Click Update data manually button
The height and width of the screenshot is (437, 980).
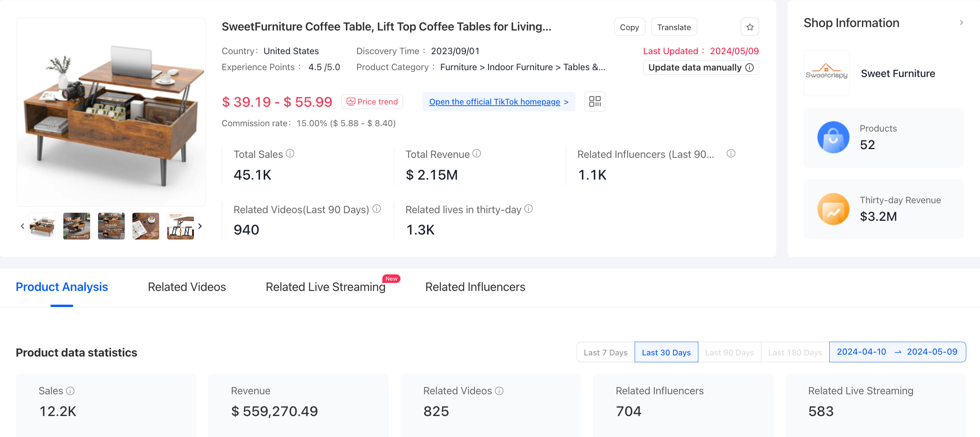701,67
